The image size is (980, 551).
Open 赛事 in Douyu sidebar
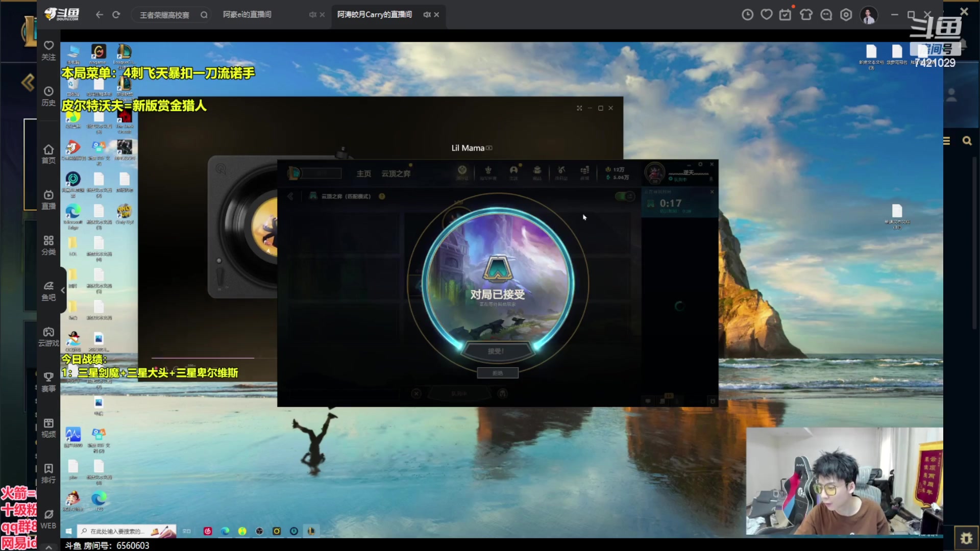48,382
